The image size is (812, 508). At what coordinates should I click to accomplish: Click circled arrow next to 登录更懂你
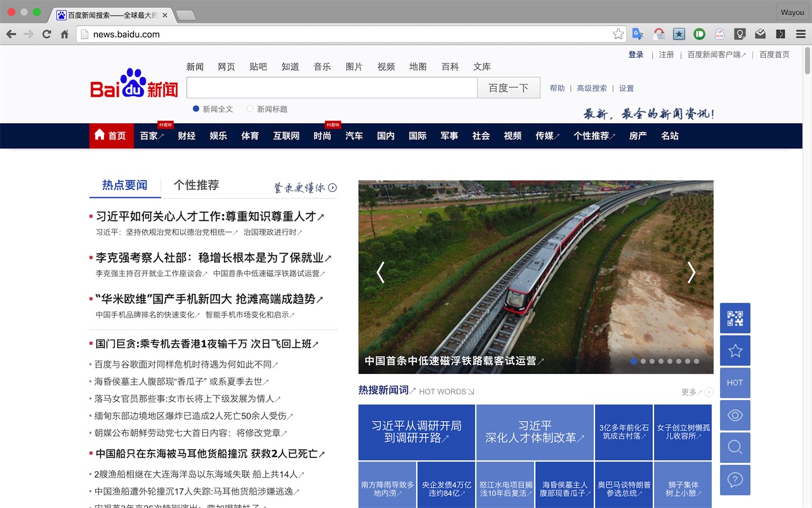(x=332, y=187)
